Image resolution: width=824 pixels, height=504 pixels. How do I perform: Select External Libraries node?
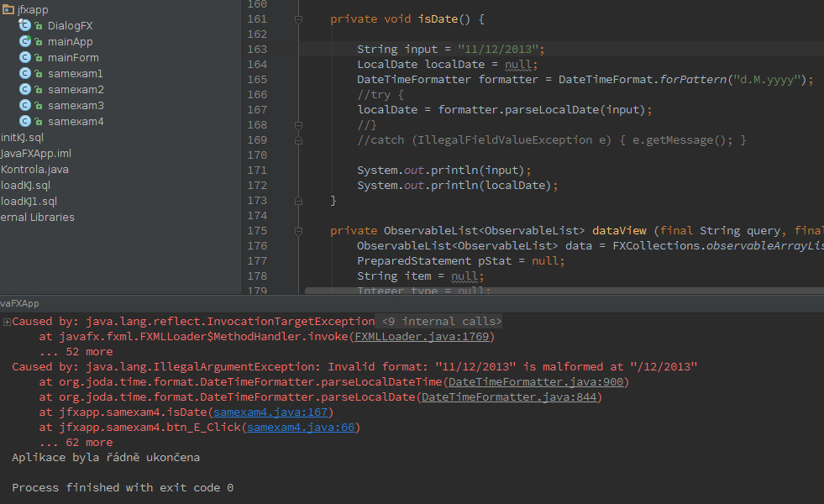pyautogui.click(x=37, y=217)
